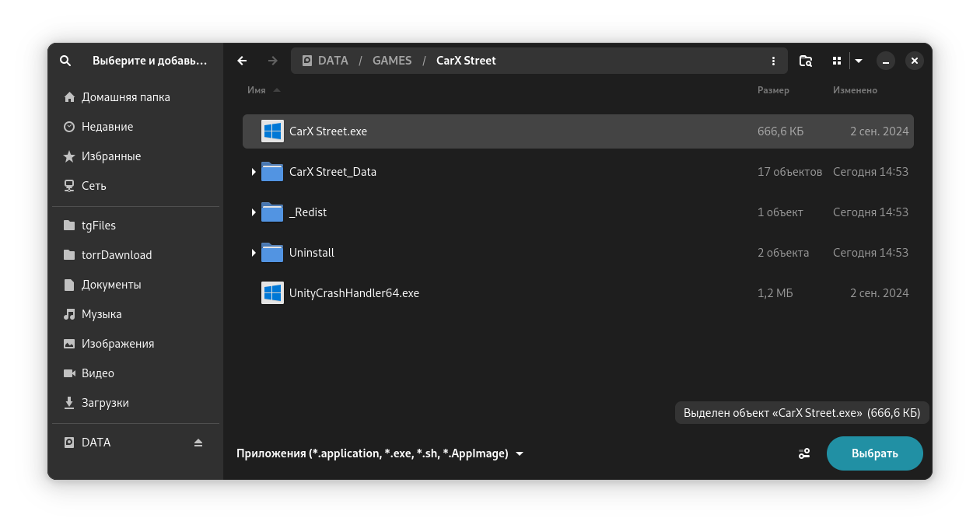Screen dimensions: 980x532
Task: Click the _Redist folder icon
Action: (272, 212)
